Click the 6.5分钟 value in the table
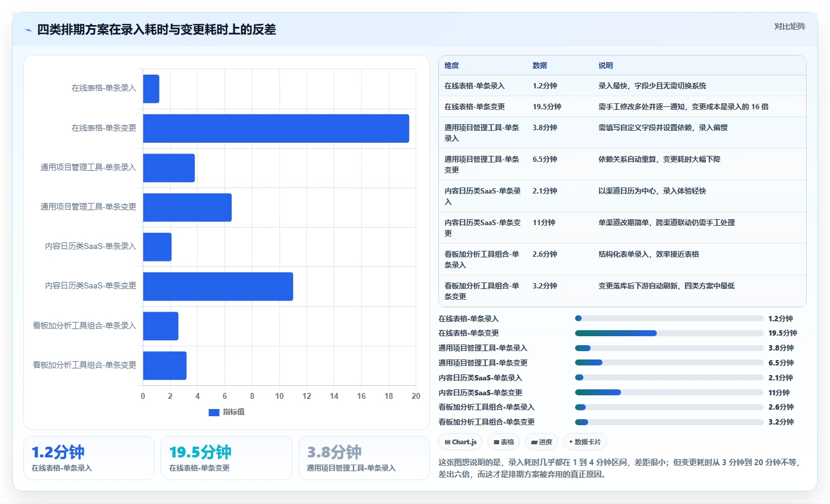This screenshot has width=830, height=504. 545,159
